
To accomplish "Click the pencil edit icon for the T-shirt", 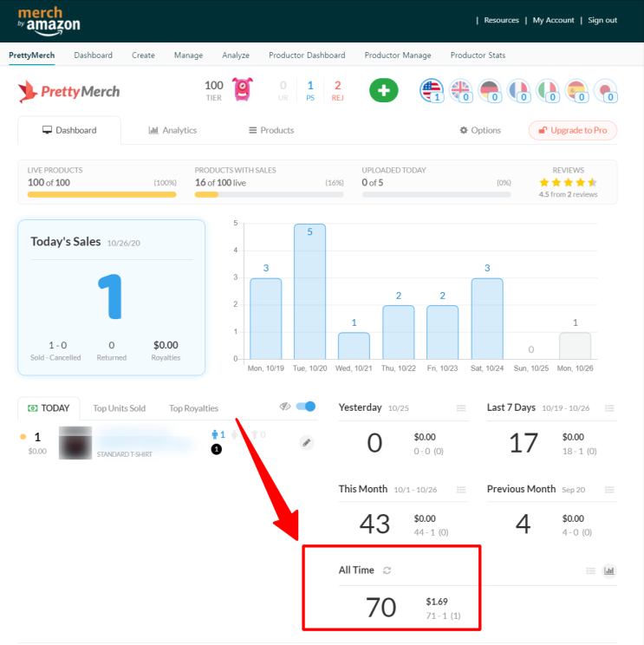I will coord(306,443).
